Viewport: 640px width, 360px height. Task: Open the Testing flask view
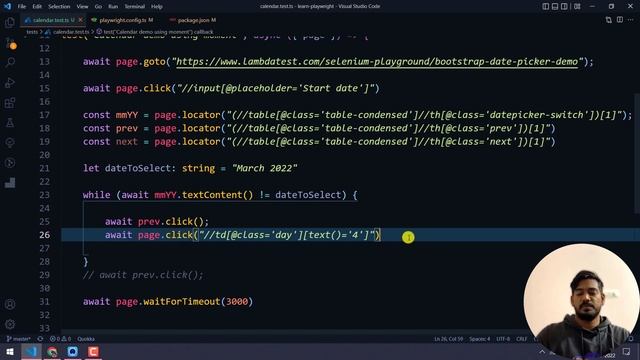[x=10, y=122]
